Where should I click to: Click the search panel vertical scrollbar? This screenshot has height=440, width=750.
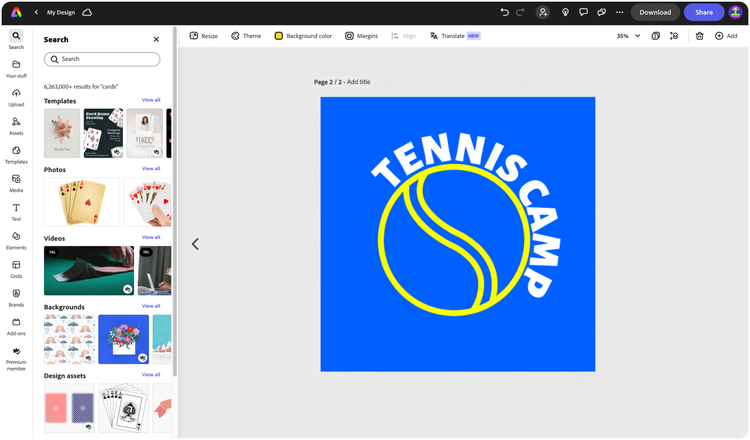click(175, 201)
